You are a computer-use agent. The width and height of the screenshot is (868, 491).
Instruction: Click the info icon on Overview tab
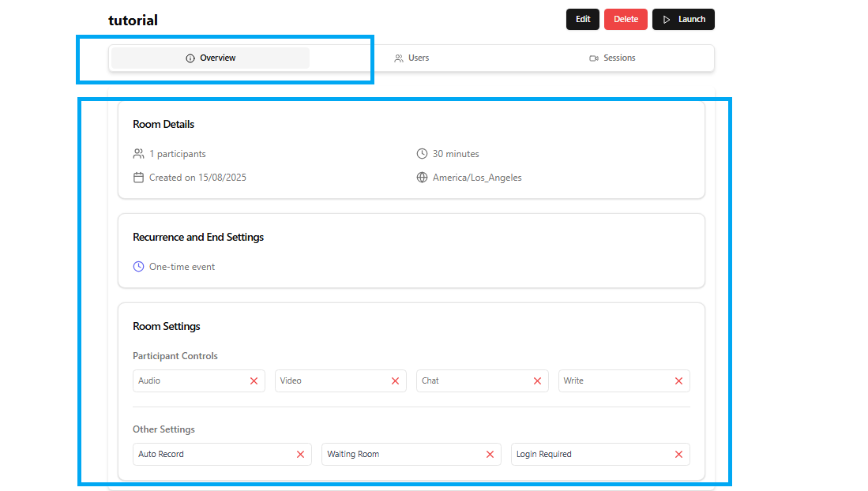click(190, 58)
